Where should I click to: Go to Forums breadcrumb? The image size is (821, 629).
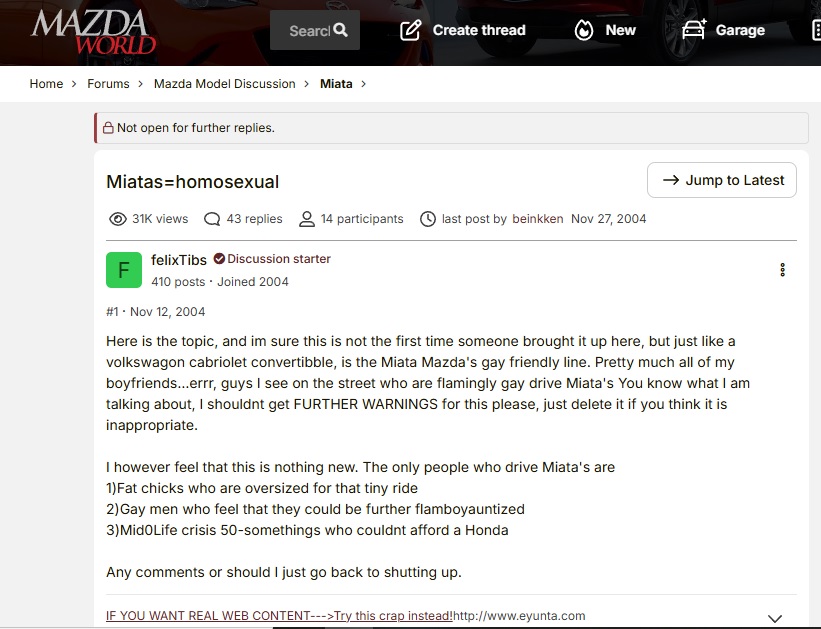pyautogui.click(x=108, y=84)
